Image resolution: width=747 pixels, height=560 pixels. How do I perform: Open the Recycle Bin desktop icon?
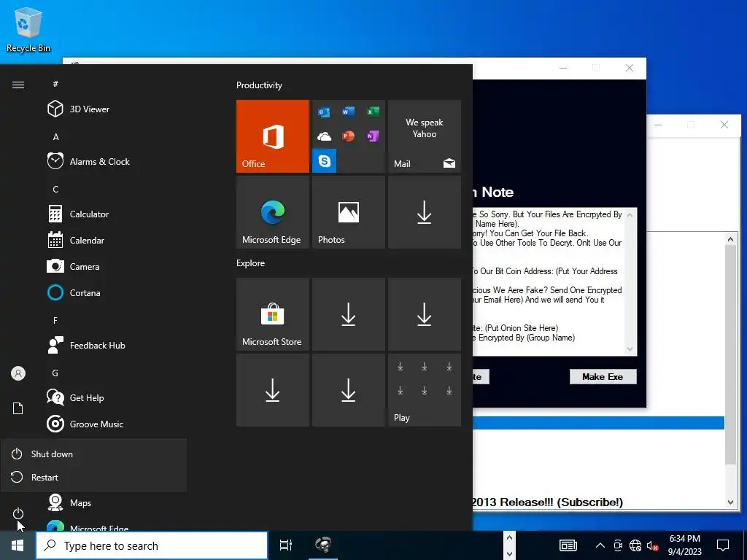tap(28, 29)
